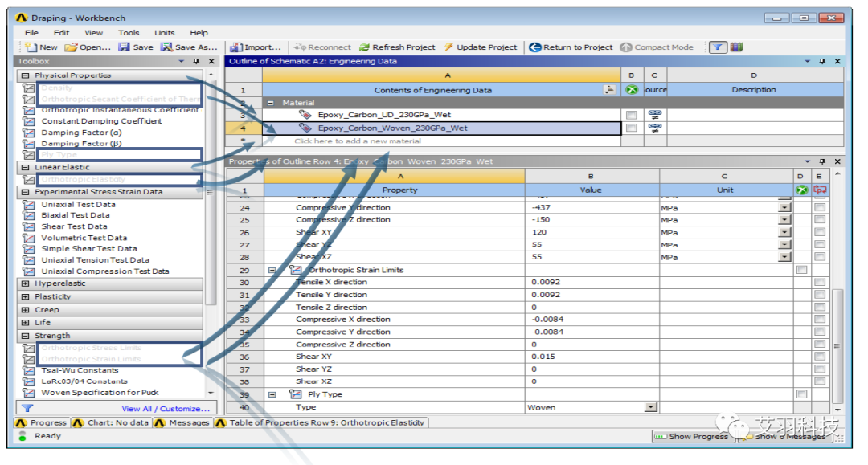
Task: Click the Save As... toolbar icon
Action: coord(166,47)
